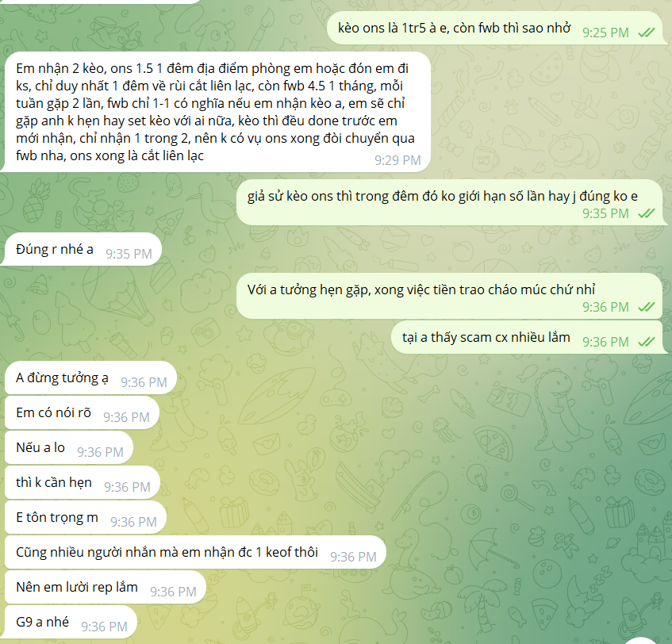Select the "E tôn trọng m" message
Screen dimensions: 672x644
pos(86,517)
